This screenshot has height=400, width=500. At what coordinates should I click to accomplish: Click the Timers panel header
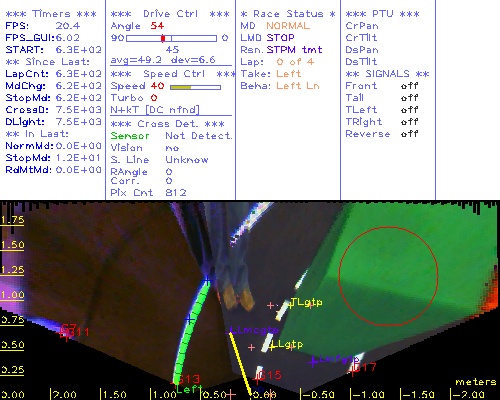(51, 14)
